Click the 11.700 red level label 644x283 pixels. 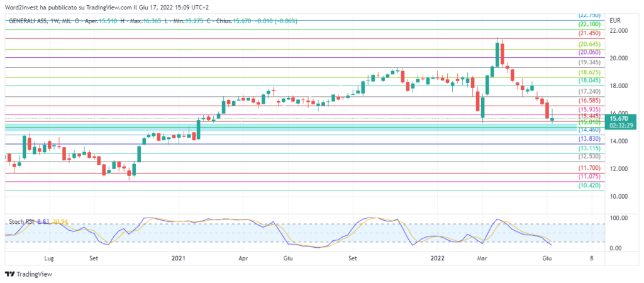589,169
